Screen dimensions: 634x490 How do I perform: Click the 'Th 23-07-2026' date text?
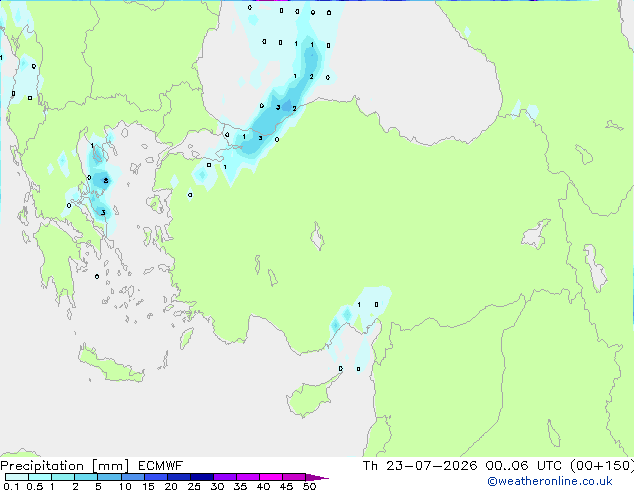pyautogui.click(x=420, y=466)
